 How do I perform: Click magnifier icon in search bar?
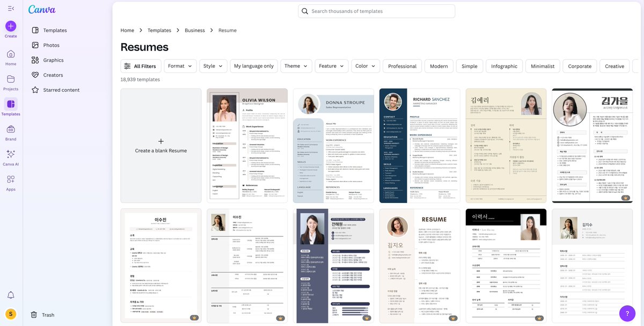305,11
